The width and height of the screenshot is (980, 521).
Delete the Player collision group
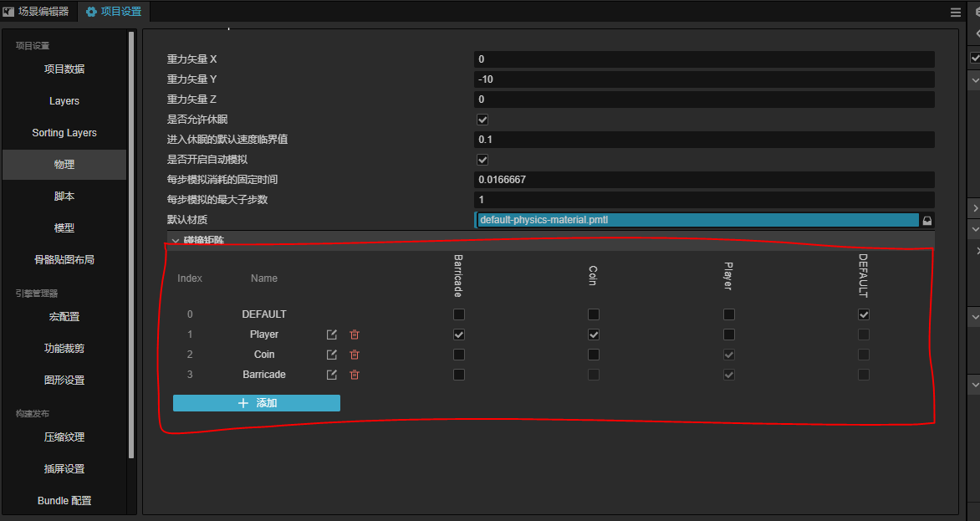[x=355, y=335]
